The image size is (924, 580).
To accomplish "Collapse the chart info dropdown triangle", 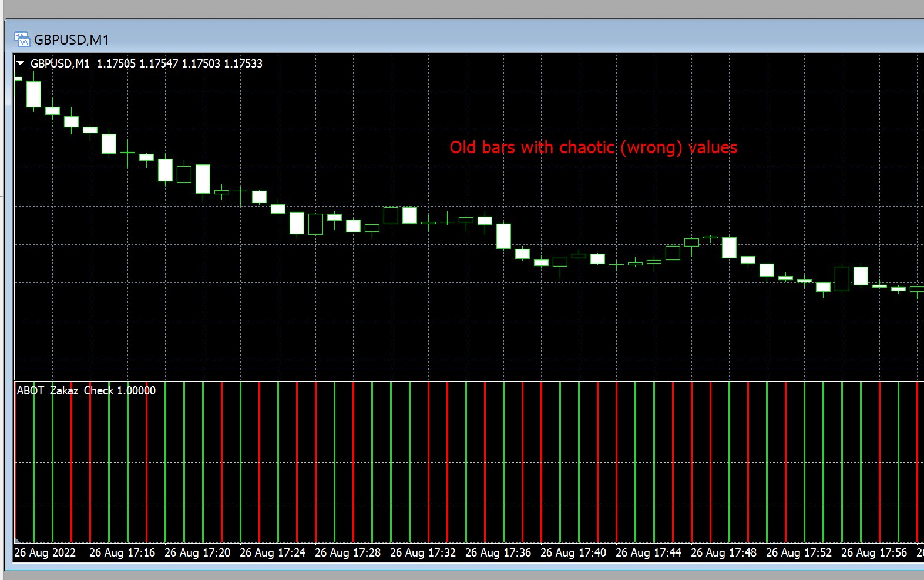I will tap(21, 63).
